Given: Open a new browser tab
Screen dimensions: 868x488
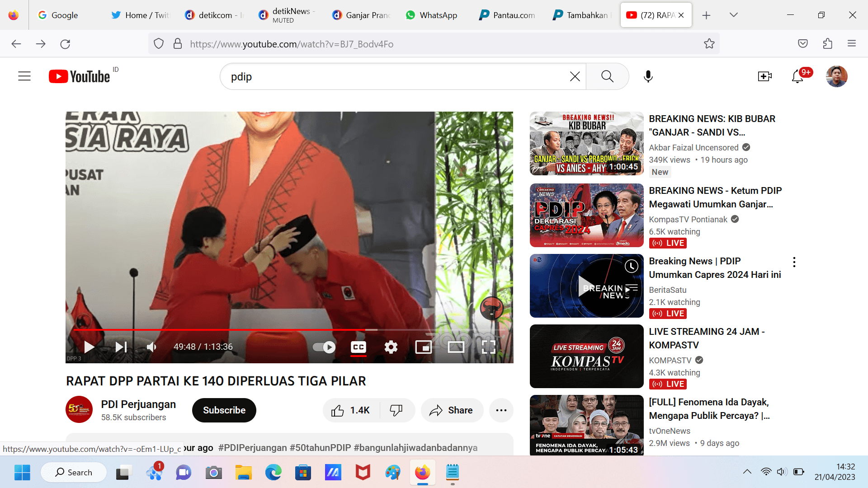Looking at the screenshot, I should (706, 15).
